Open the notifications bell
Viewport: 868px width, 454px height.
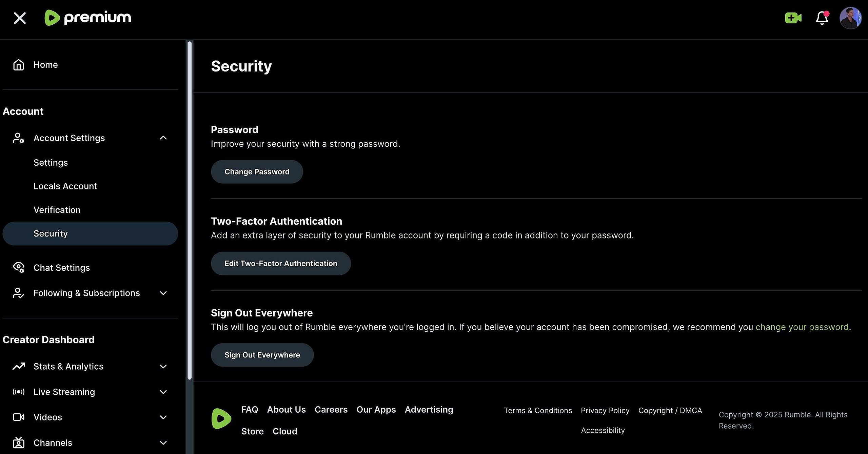coord(822,18)
